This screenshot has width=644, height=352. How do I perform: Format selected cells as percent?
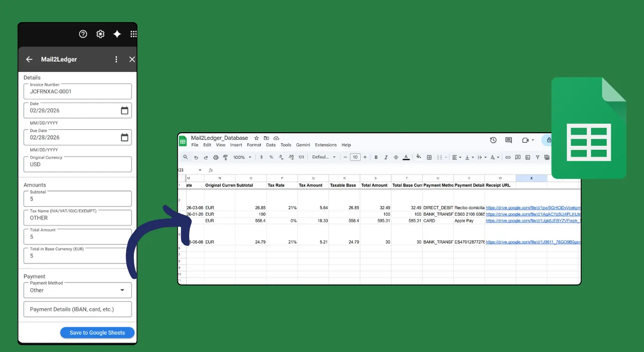(271, 157)
